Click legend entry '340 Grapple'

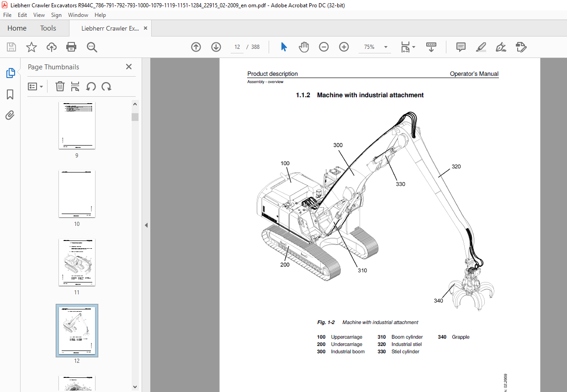[x=453, y=337]
